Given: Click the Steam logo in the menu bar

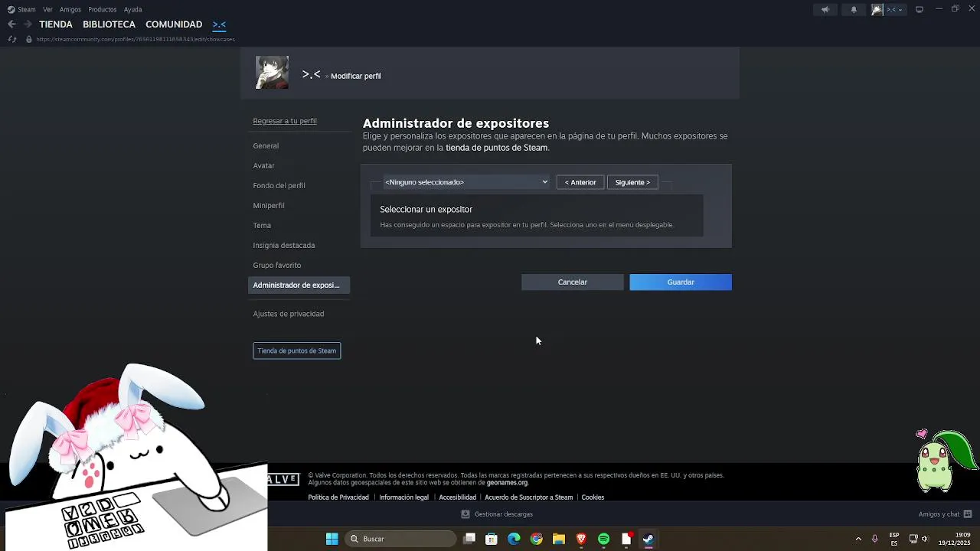Looking at the screenshot, I should point(11,9).
